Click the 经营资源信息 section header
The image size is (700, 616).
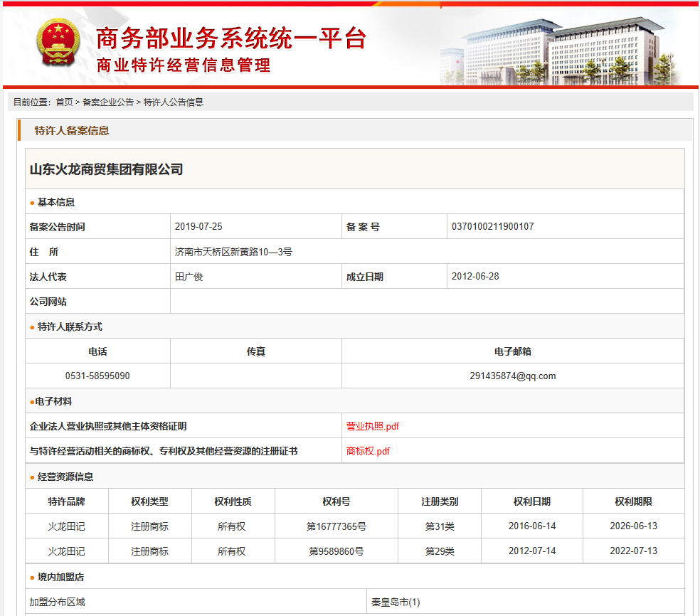click(65, 477)
